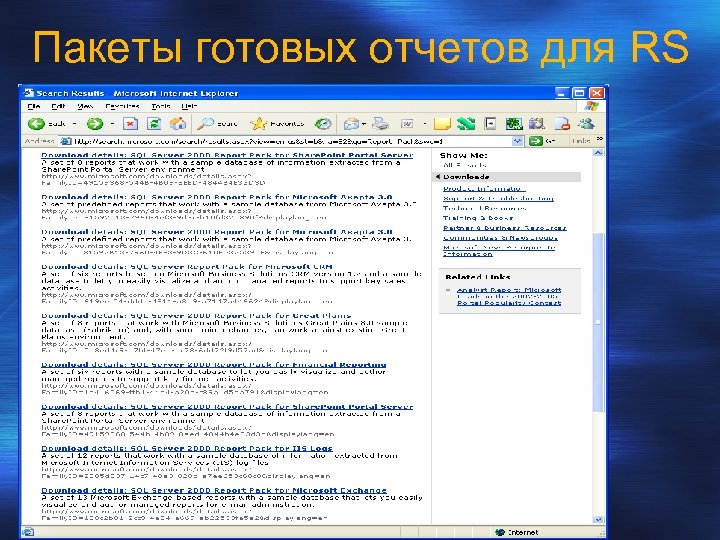Viewport: 720px width, 540px height.
Task: Open Report Pack for Financial Reporting link
Action: tap(214, 365)
